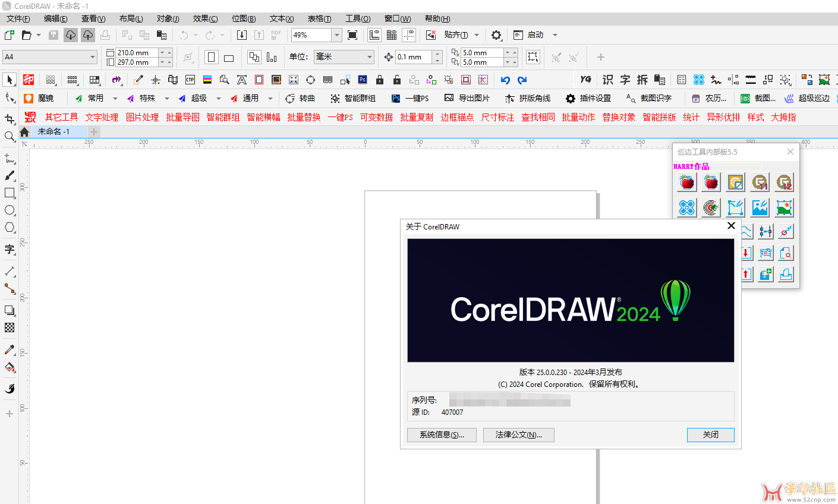Click the Options gear icon
Screen dimensions: 838x504
497,35
